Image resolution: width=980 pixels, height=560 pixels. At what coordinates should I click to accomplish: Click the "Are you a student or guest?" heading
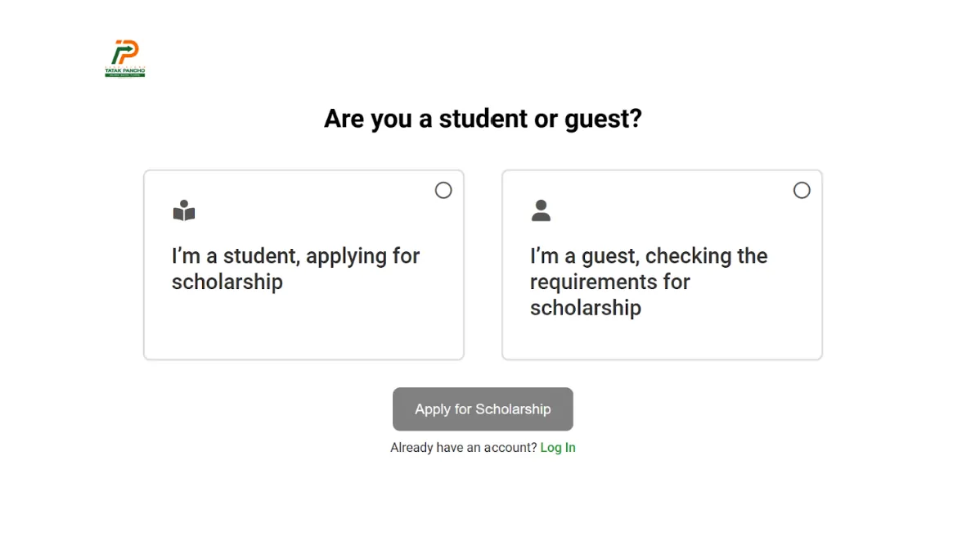click(483, 119)
